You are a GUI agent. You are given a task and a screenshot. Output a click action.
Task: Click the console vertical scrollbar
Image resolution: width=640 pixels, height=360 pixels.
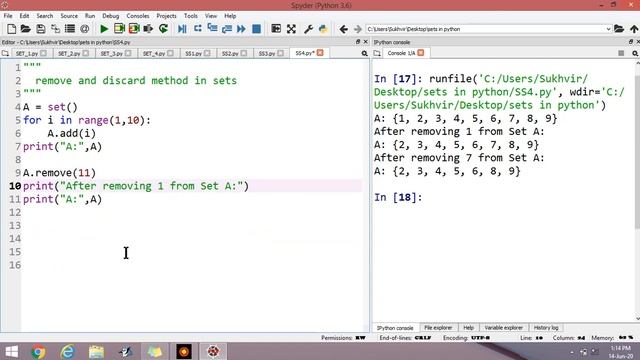[638, 191]
